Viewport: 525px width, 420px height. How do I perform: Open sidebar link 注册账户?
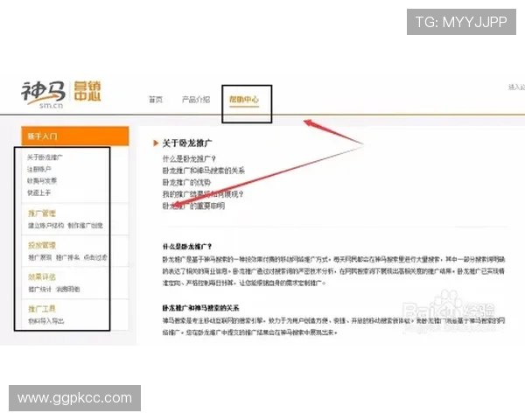39,169
